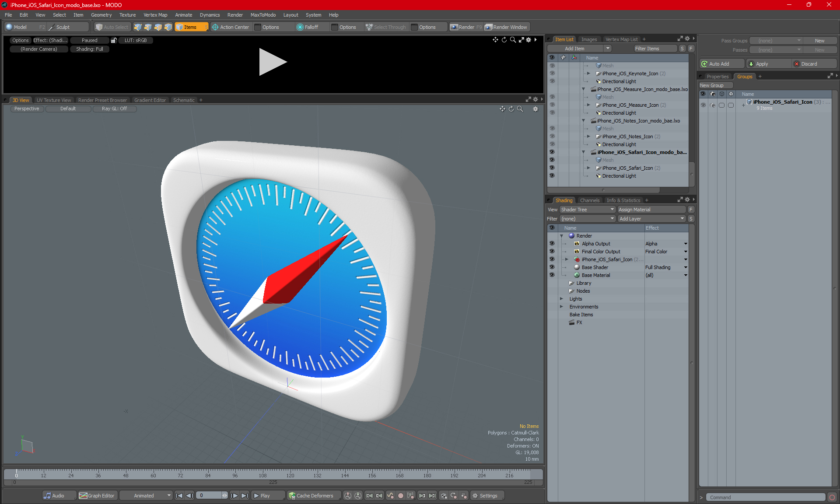The height and width of the screenshot is (504, 840).
Task: Toggle visibility of Base Shader layer
Action: coord(552,267)
